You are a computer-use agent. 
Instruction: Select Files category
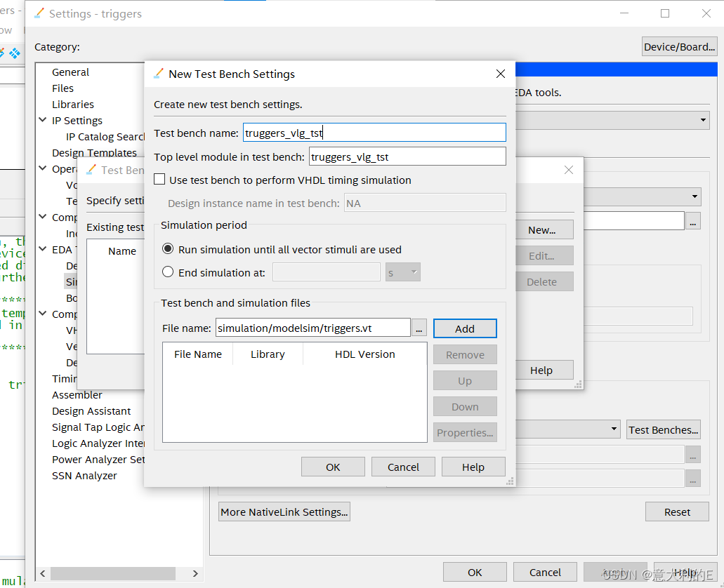click(x=62, y=88)
